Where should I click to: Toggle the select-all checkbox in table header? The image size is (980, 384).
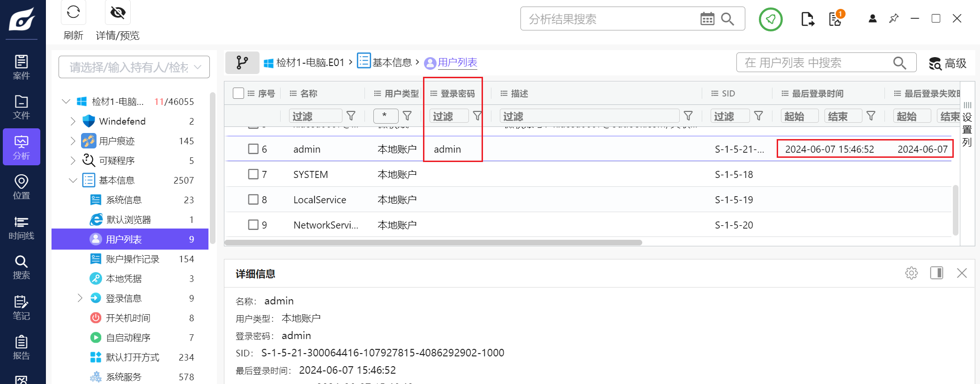238,93
